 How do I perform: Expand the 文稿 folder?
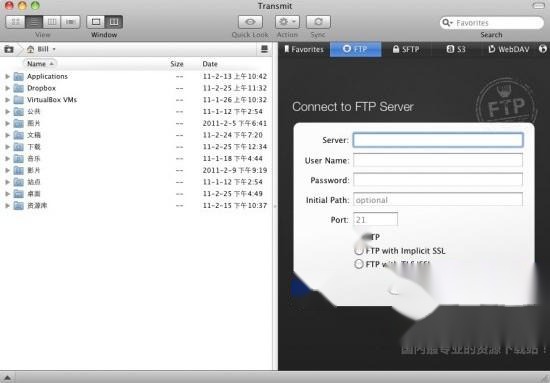(x=7, y=135)
